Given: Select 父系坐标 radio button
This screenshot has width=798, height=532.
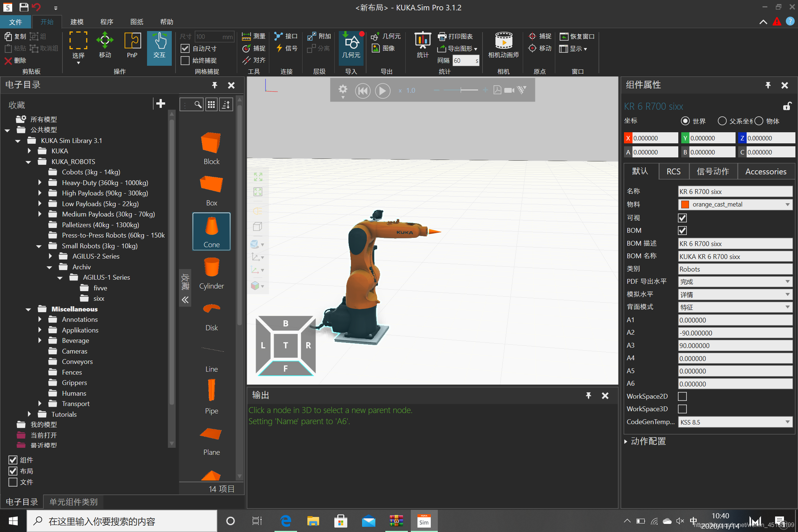Looking at the screenshot, I should coord(722,121).
